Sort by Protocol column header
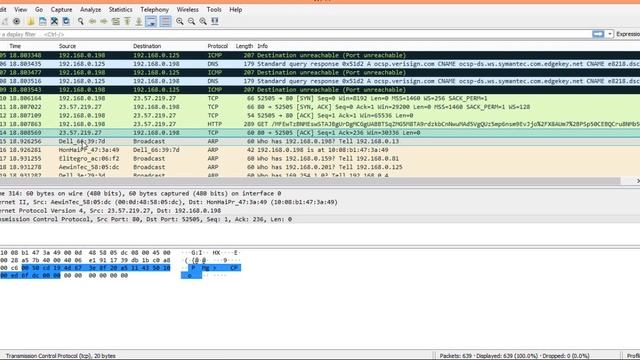 point(218,46)
